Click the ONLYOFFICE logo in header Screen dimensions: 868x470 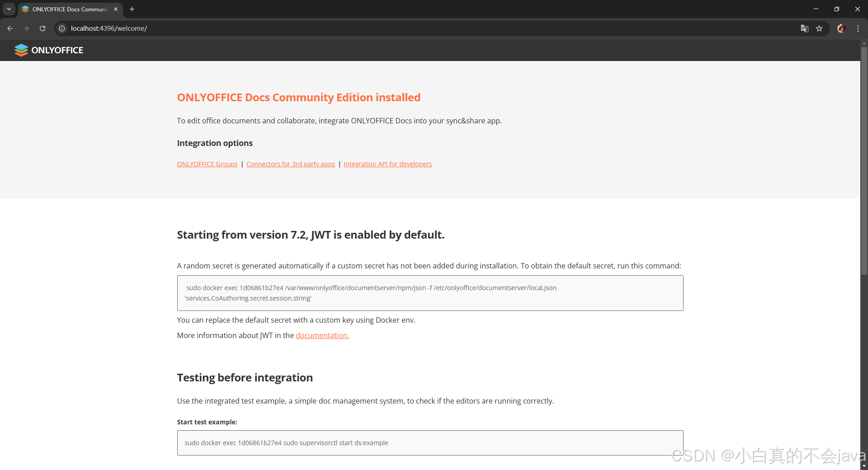[x=49, y=50]
